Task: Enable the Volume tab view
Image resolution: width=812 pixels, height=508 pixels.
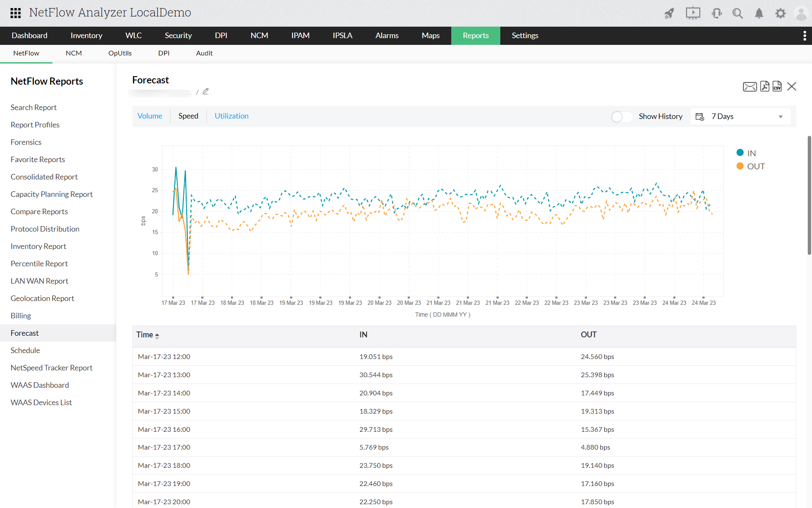Action: point(150,116)
